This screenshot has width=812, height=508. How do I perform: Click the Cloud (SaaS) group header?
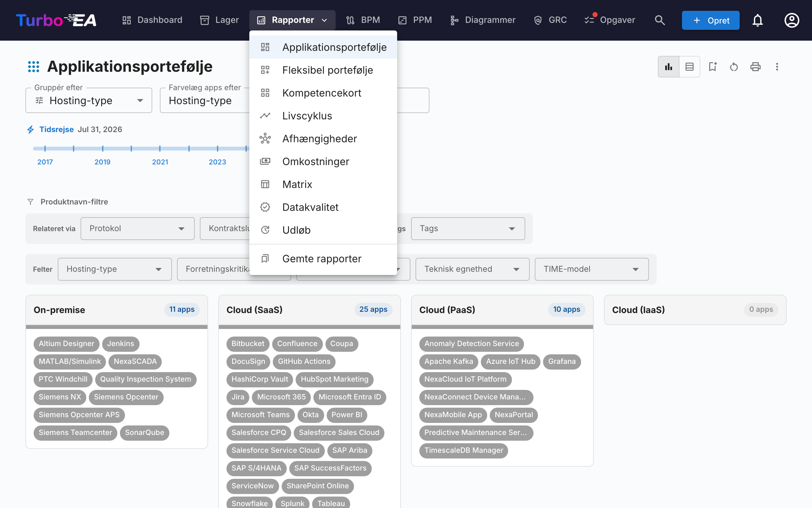coord(309,310)
